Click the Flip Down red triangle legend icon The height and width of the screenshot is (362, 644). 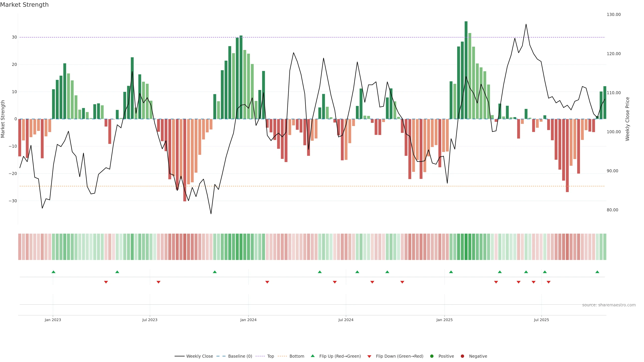[369, 356]
